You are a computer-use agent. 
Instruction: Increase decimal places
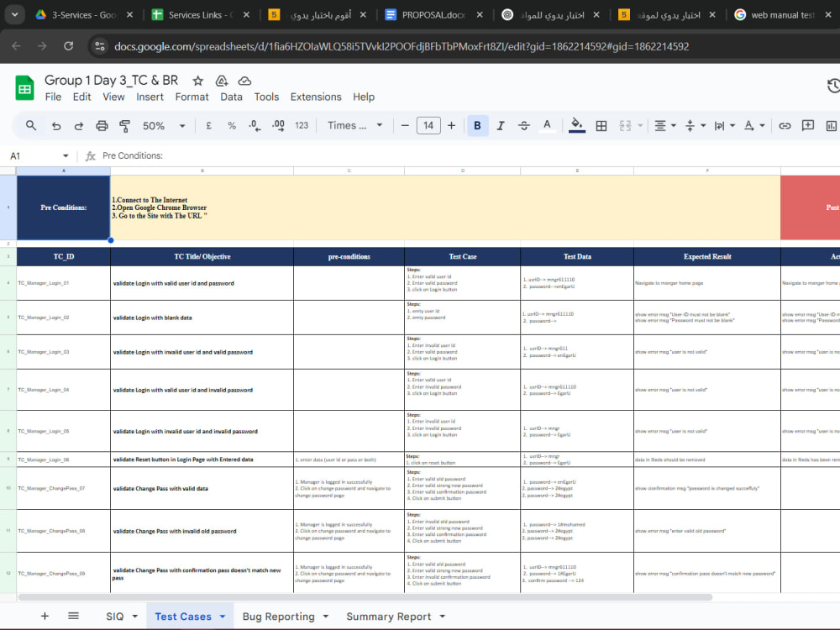278,125
